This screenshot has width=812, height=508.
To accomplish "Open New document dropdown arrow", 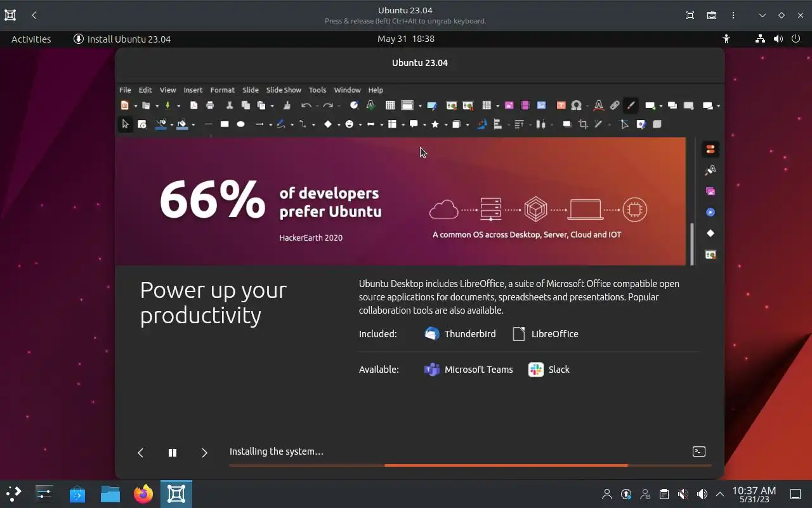I will pyautogui.click(x=135, y=106).
